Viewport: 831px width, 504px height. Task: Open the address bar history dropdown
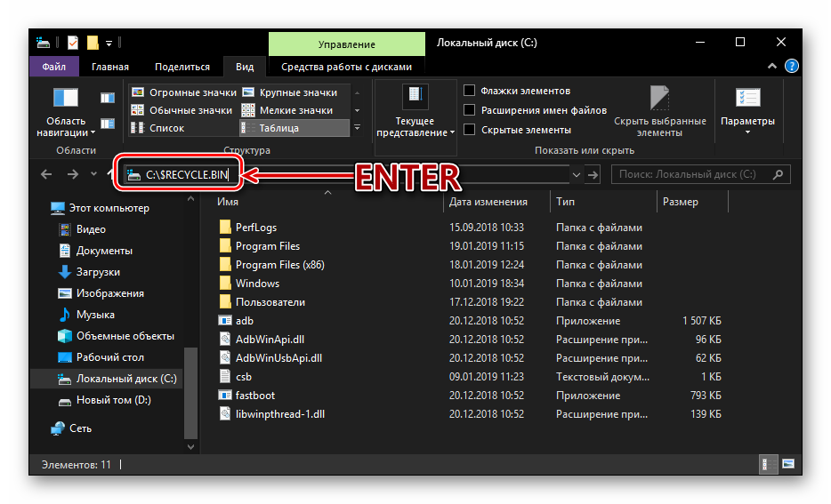[576, 175]
